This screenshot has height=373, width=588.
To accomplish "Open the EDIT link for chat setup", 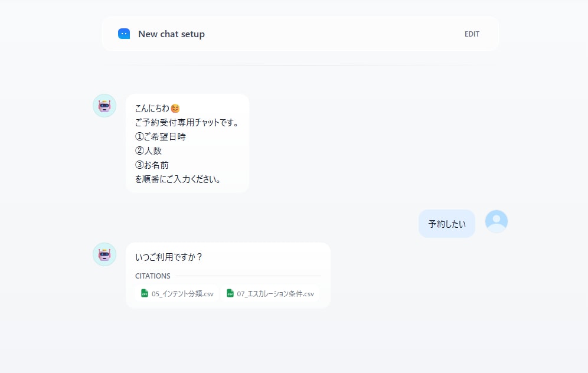I will click(x=472, y=34).
